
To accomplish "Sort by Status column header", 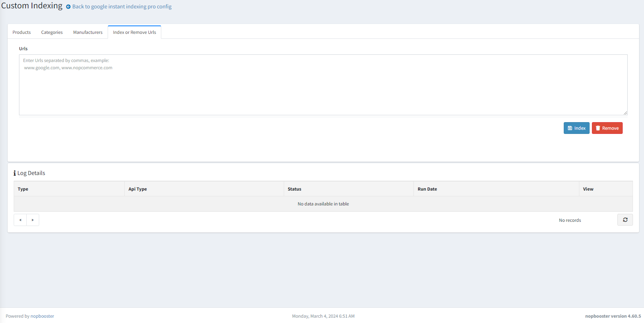I will click(x=348, y=189).
